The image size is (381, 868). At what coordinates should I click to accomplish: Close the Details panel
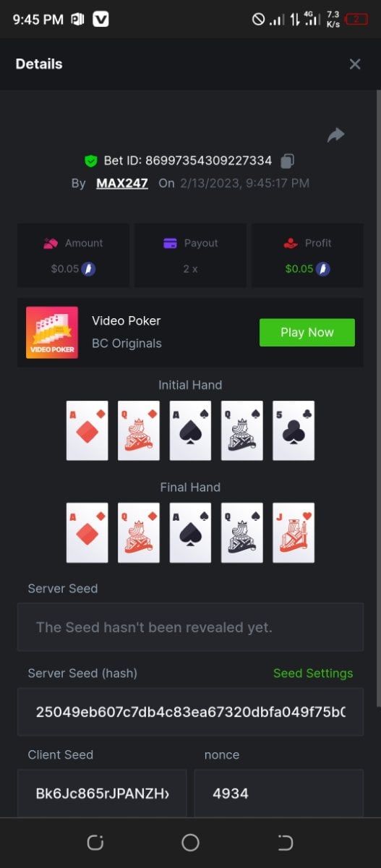pos(355,64)
